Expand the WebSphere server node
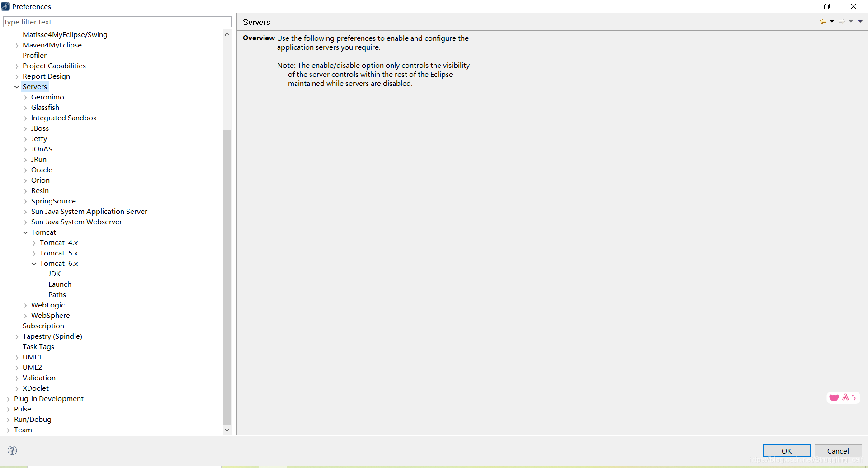 (25, 316)
